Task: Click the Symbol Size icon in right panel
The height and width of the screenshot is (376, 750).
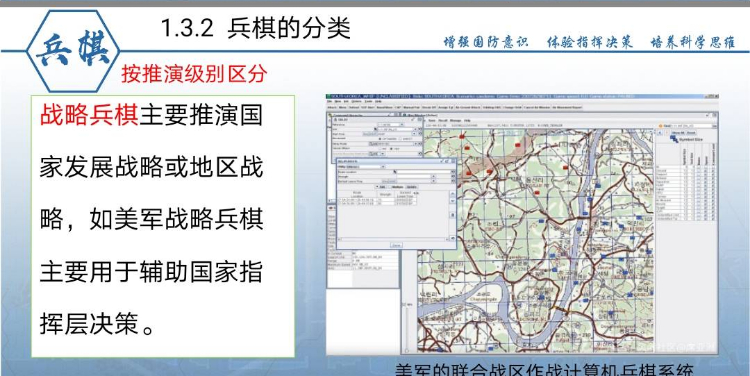Action: pos(674,139)
